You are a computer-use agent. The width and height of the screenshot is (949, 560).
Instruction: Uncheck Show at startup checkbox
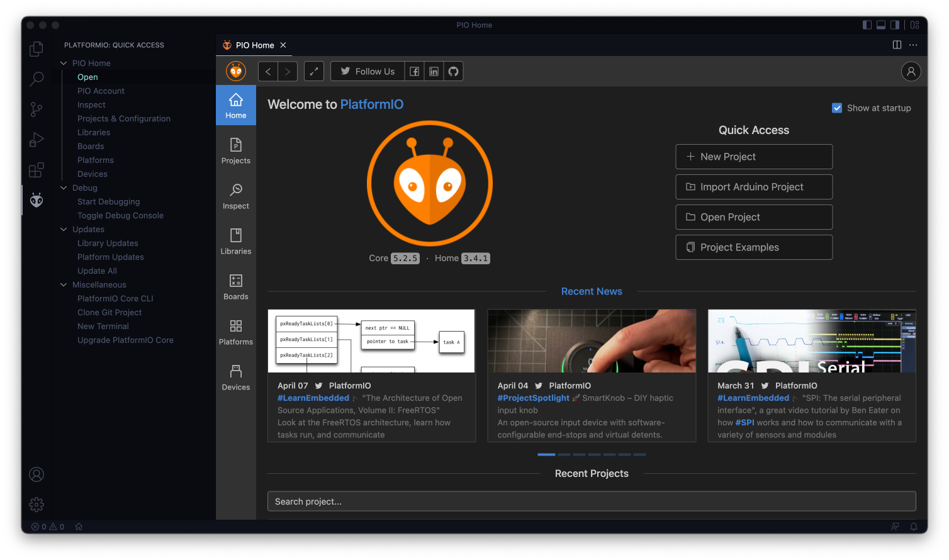(837, 108)
